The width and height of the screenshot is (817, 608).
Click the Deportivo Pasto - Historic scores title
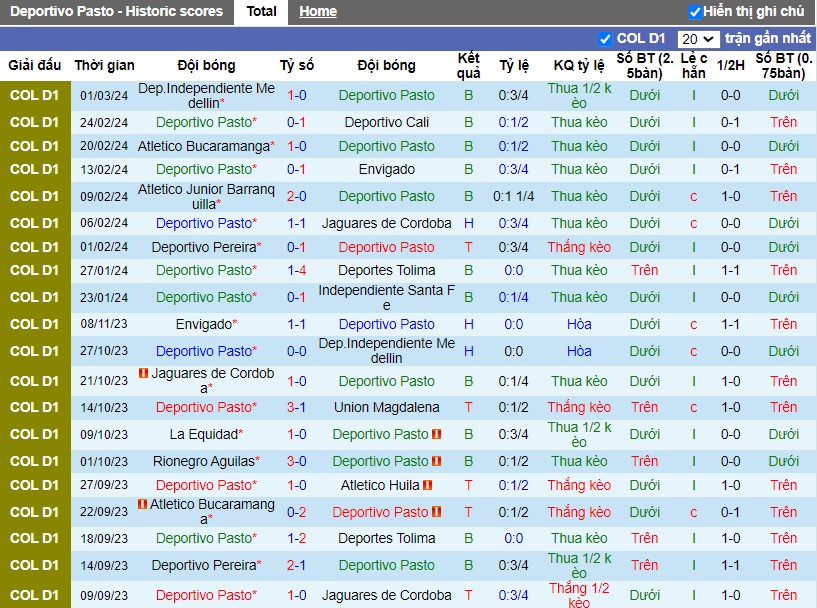point(116,11)
